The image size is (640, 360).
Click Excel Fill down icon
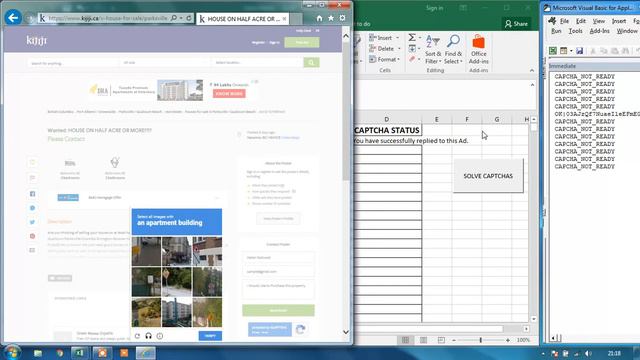click(412, 49)
